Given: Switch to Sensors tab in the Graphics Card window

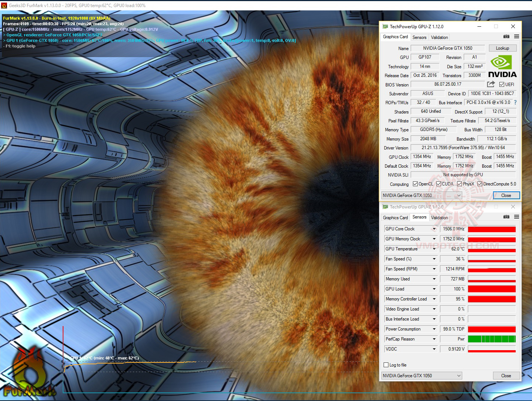Looking at the screenshot, I should [420, 37].
